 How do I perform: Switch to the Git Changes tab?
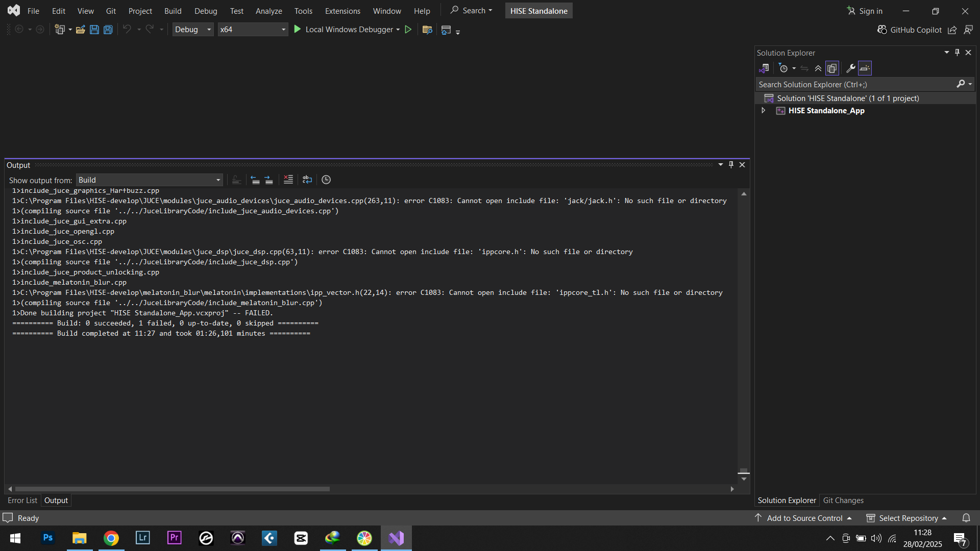click(x=843, y=500)
